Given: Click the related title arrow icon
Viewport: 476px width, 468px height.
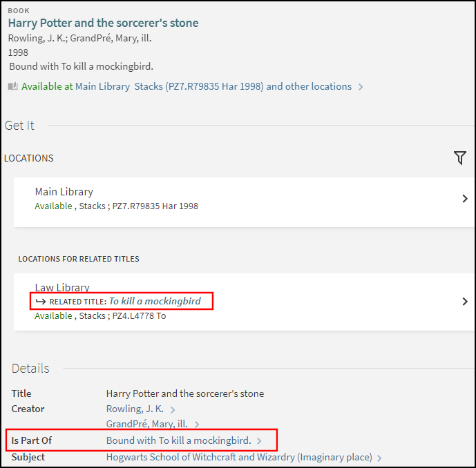Looking at the screenshot, I should 41,302.
